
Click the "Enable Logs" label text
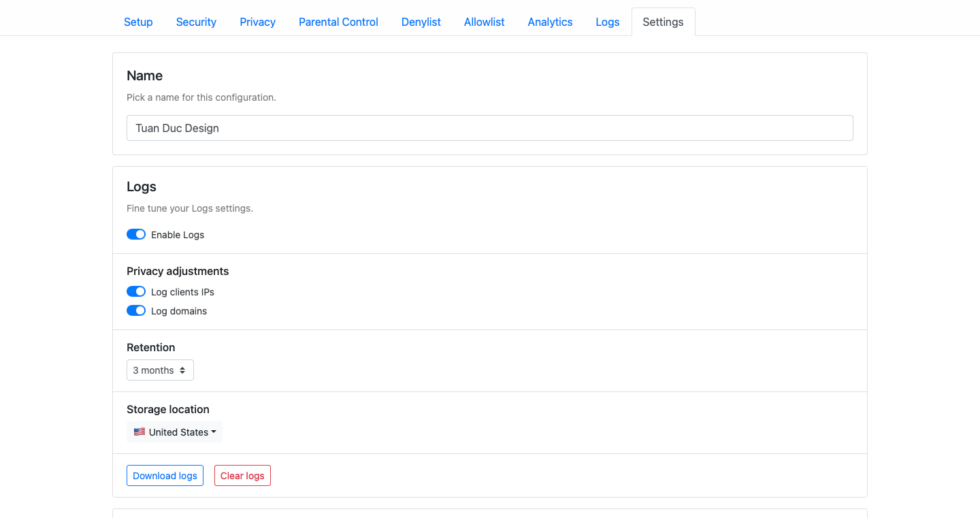pos(178,235)
